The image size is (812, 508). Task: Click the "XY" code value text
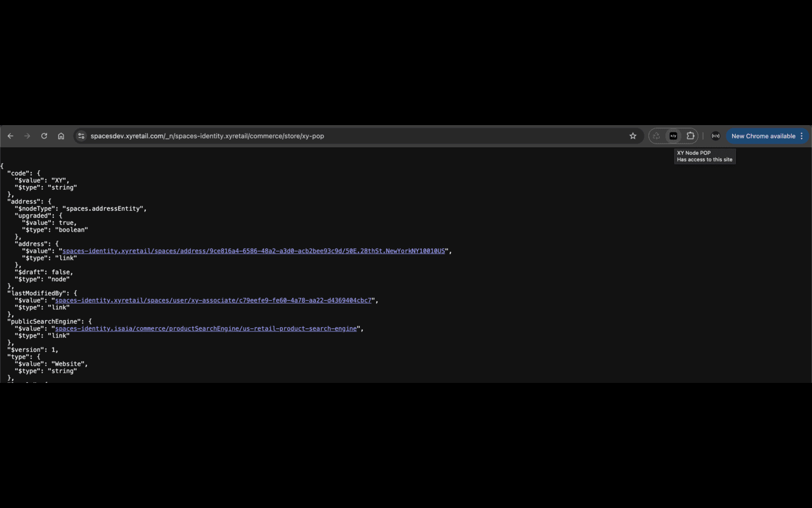click(x=60, y=180)
